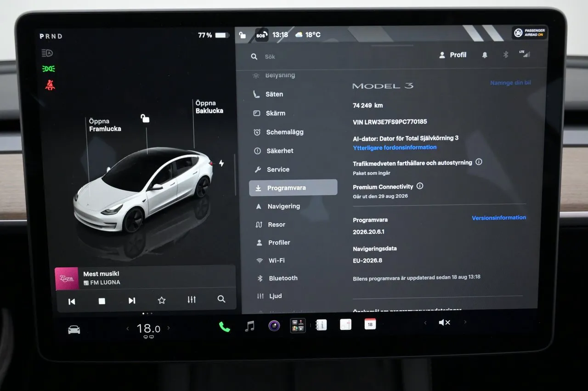Tap the VIN LRW3E7FS9PC770185 text
This screenshot has width=588, height=391.
point(390,122)
